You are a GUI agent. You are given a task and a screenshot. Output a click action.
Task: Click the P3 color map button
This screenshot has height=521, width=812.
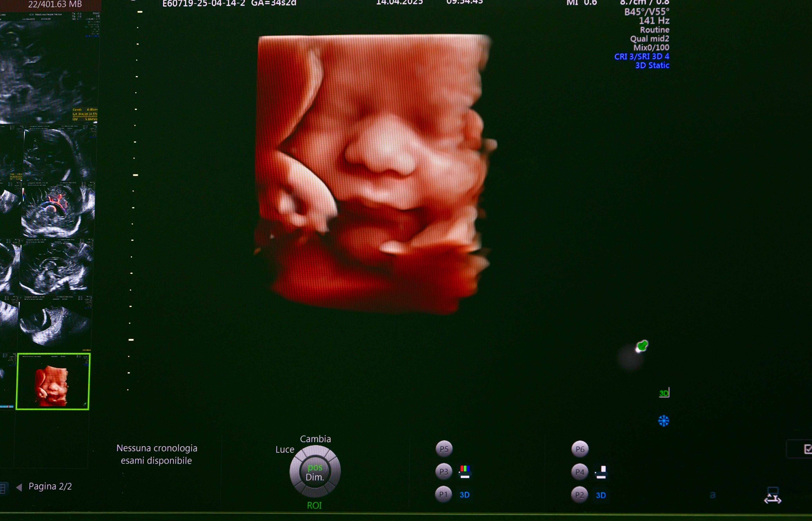[x=443, y=472]
